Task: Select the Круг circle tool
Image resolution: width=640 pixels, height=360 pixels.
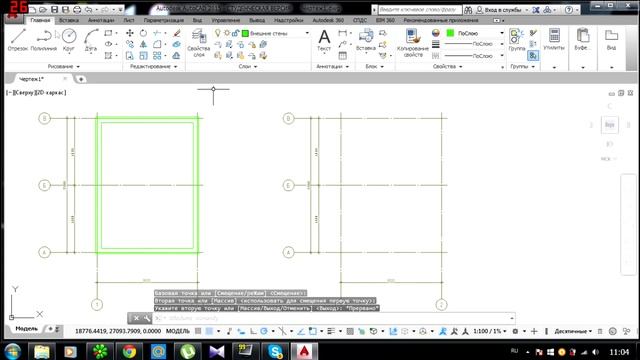Action: click(69, 40)
